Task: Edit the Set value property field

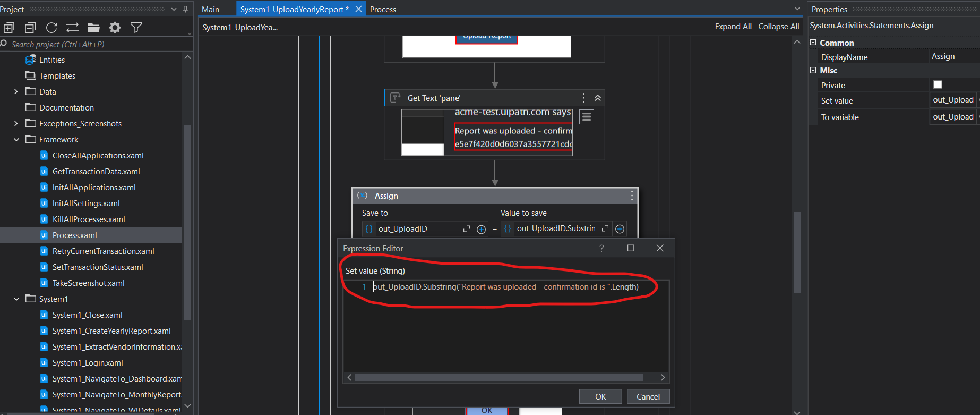Action: point(954,100)
